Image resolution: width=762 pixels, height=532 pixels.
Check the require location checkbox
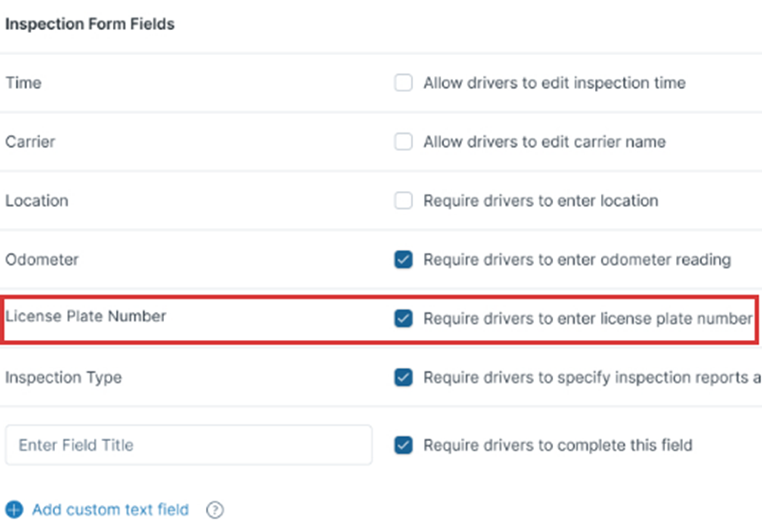pyautogui.click(x=403, y=200)
